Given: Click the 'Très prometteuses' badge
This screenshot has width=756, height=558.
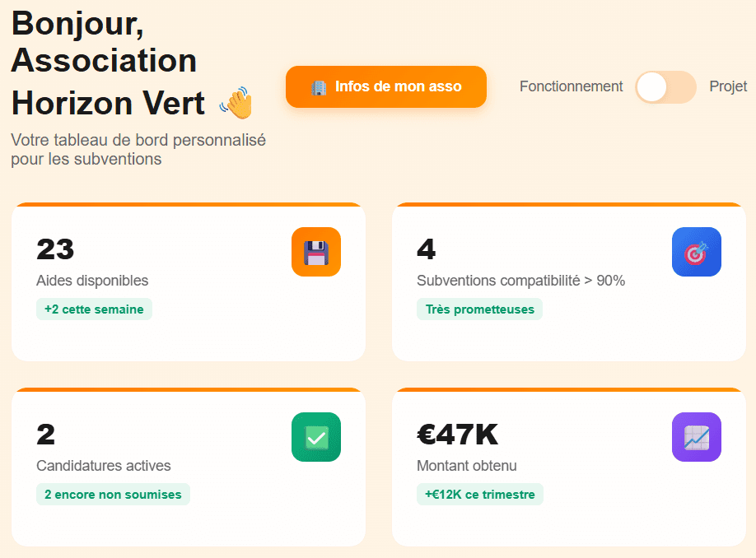Looking at the screenshot, I should pos(480,309).
